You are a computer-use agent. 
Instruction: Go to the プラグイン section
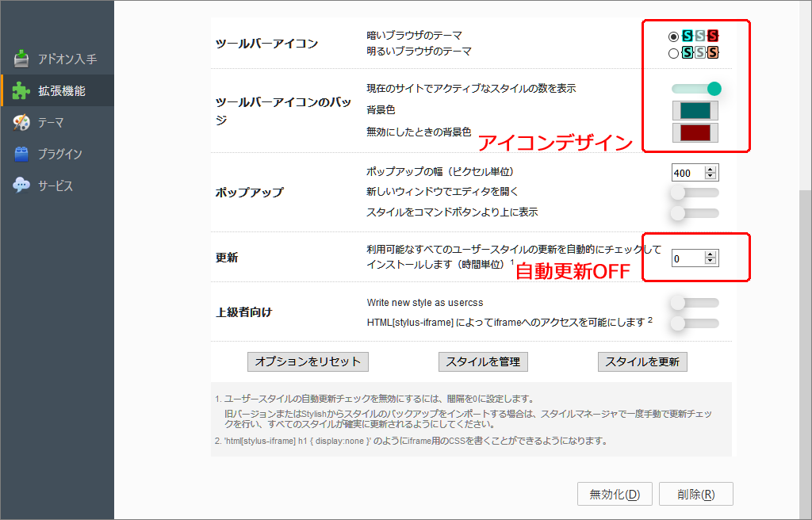tap(57, 154)
